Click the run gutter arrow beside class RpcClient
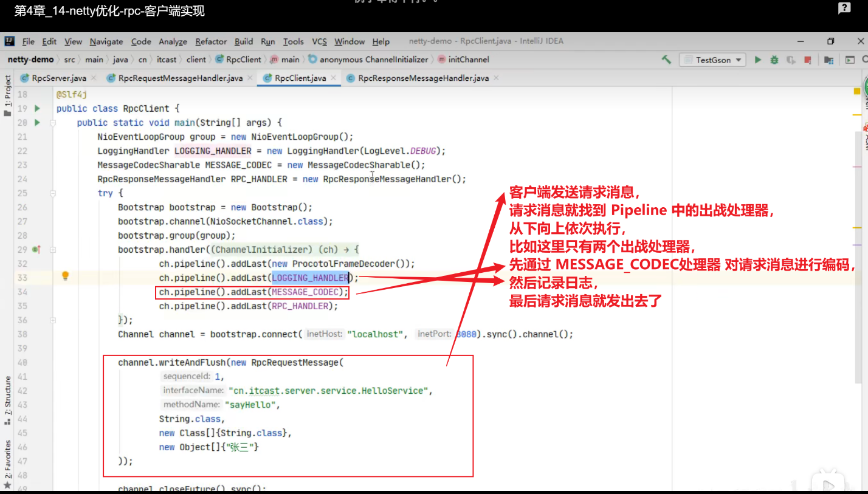This screenshot has width=868, height=494. (37, 109)
